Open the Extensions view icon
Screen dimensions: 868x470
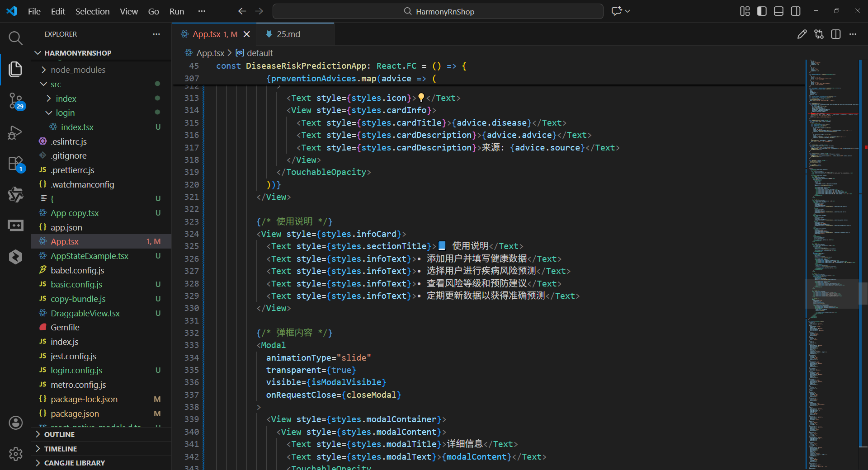[x=16, y=164]
